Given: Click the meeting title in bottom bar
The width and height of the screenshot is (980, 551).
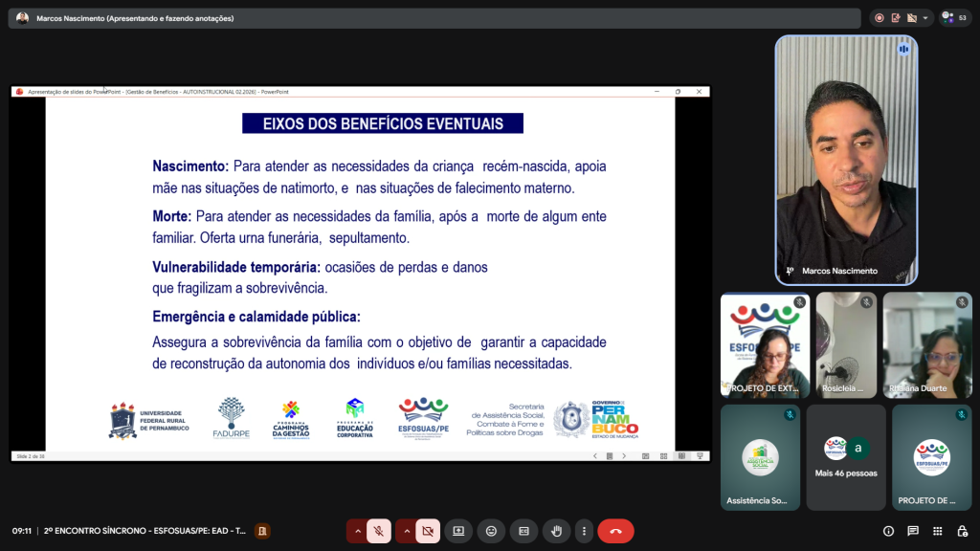Looking at the screenshot, I should click(145, 531).
